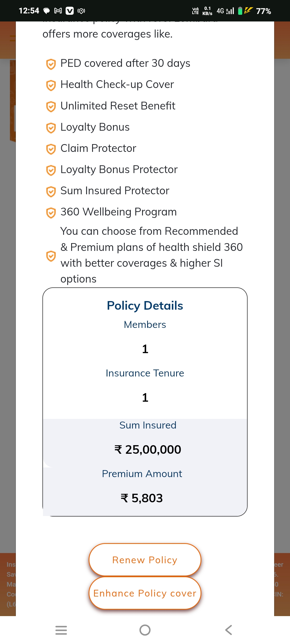The width and height of the screenshot is (290, 644).
Task: Tap the Loyalty Bonus coverage item
Action: 95,127
